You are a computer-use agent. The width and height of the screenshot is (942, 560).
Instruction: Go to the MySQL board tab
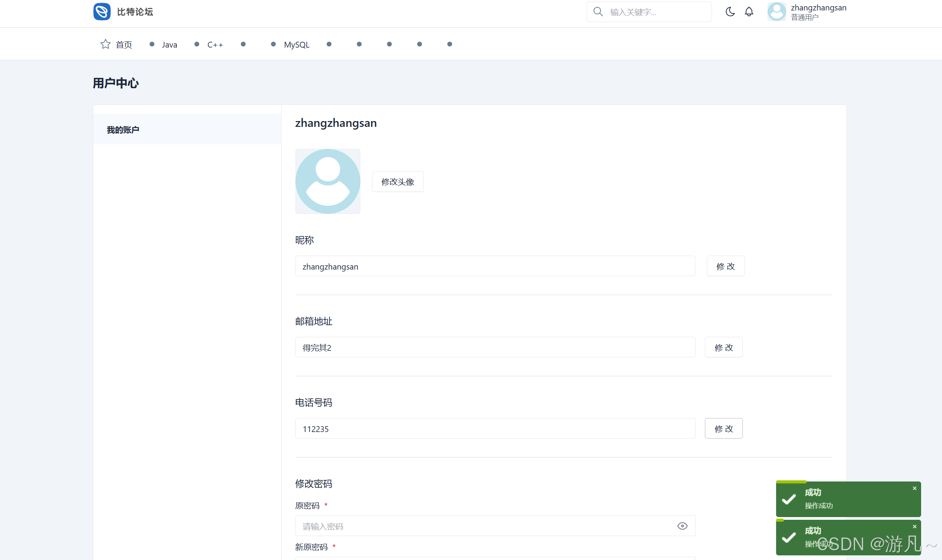point(297,45)
